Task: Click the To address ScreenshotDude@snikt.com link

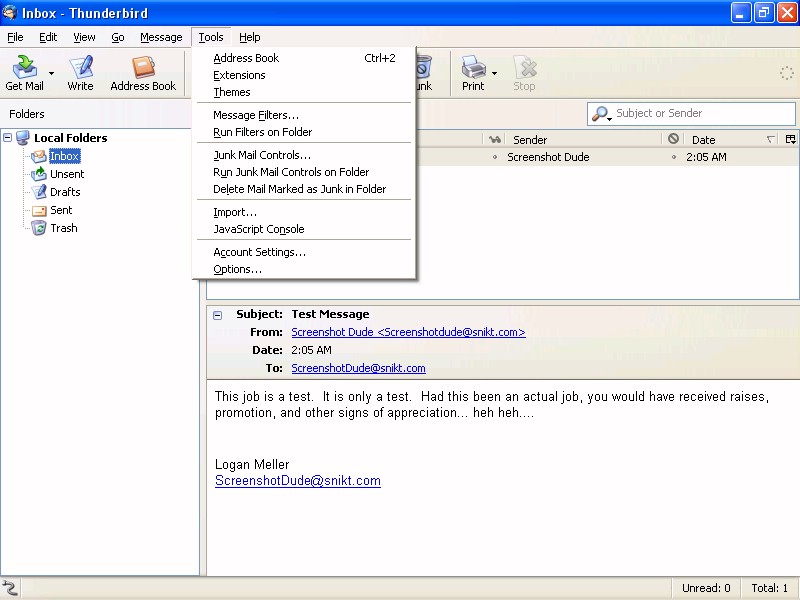Action: click(358, 368)
